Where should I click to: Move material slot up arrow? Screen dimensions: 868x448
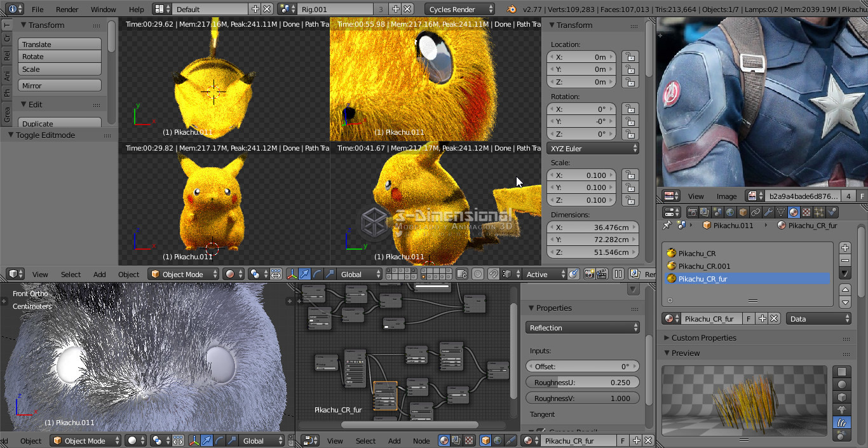[845, 289]
